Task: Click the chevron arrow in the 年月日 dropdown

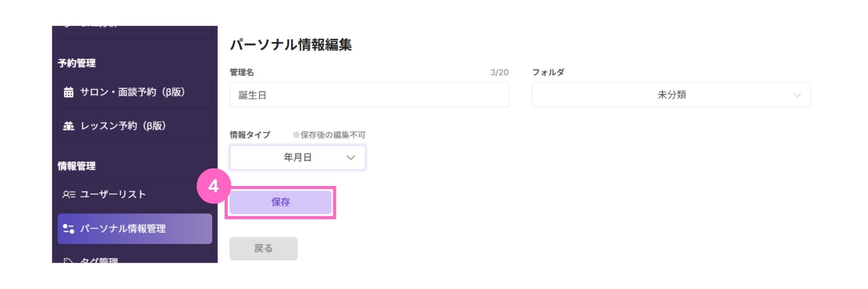Action: click(x=350, y=158)
